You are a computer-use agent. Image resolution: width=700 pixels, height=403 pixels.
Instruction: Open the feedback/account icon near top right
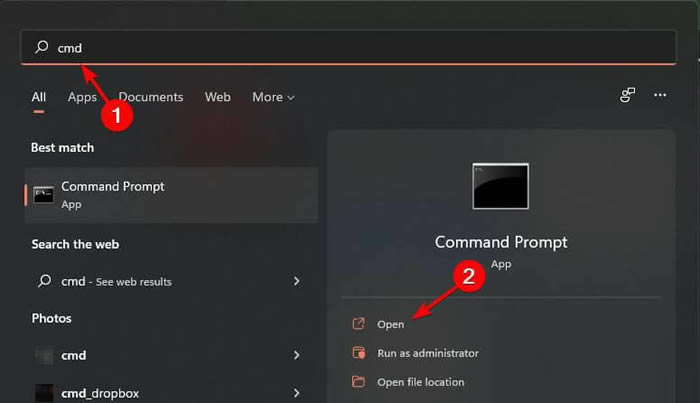[x=627, y=95]
